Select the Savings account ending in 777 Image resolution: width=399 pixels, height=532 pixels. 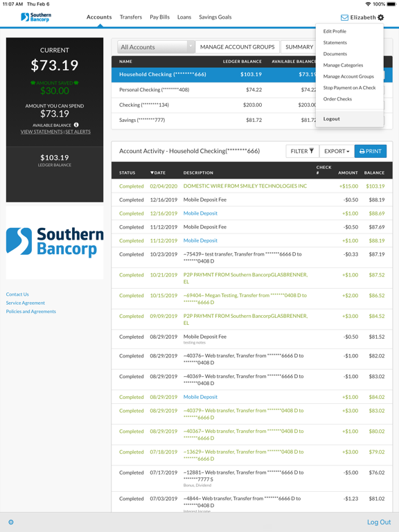(x=214, y=120)
